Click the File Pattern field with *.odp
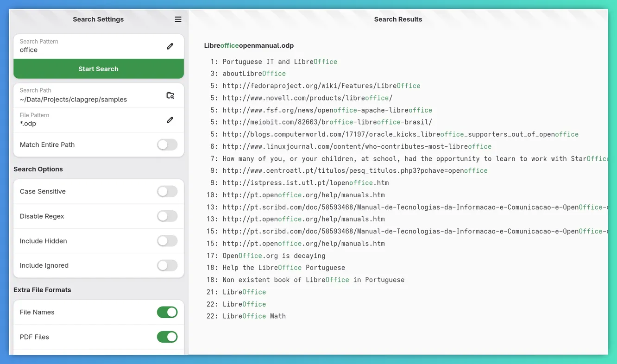Image resolution: width=617 pixels, height=364 pixels. click(x=99, y=120)
